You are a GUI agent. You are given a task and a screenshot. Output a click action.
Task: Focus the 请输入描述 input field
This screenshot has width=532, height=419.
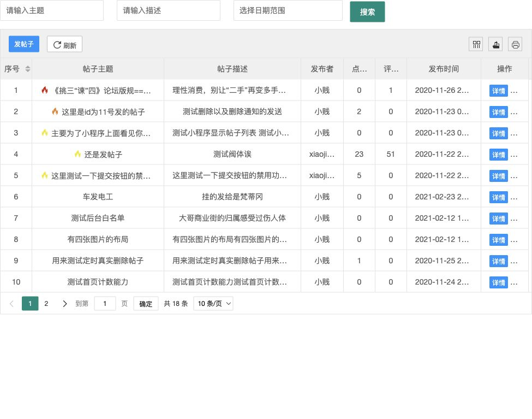[169, 10]
